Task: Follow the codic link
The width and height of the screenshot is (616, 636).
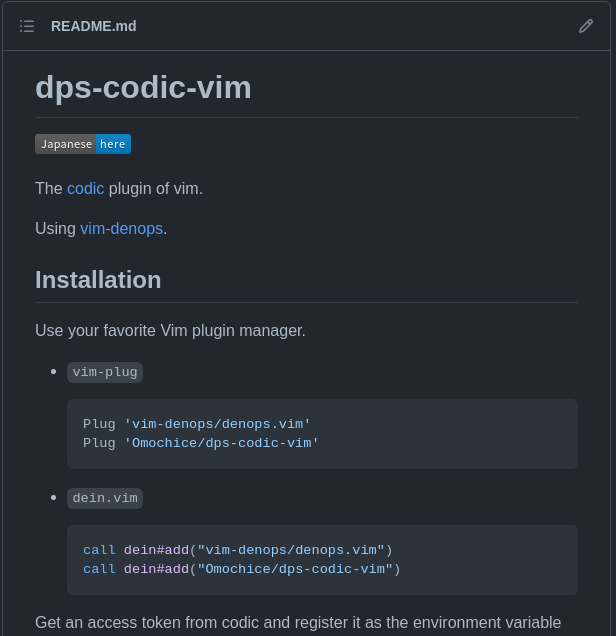Action: pyautogui.click(x=86, y=189)
